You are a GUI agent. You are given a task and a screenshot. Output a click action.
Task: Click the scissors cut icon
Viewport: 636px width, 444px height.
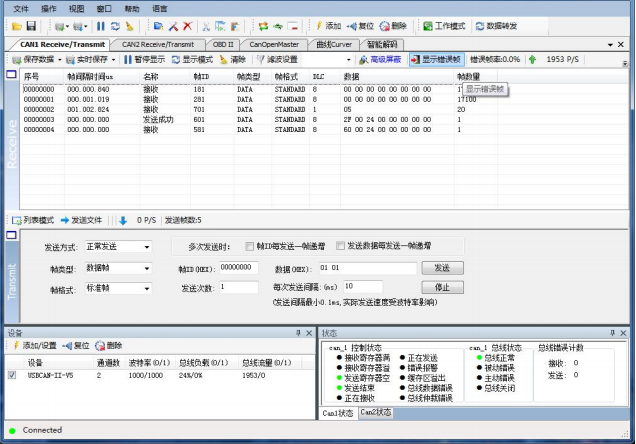206,26
